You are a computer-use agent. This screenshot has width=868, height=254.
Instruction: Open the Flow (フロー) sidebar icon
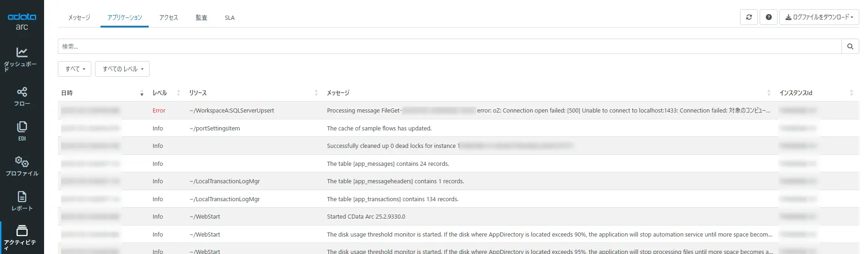tap(22, 92)
